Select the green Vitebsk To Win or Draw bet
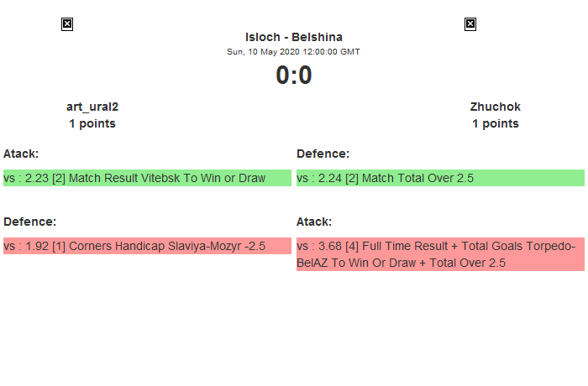This screenshot has width=588, height=386. tap(147, 178)
